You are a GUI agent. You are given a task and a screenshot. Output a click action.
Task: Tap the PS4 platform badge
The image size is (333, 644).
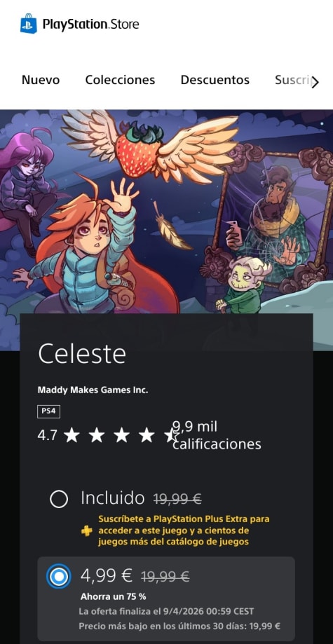point(48,411)
